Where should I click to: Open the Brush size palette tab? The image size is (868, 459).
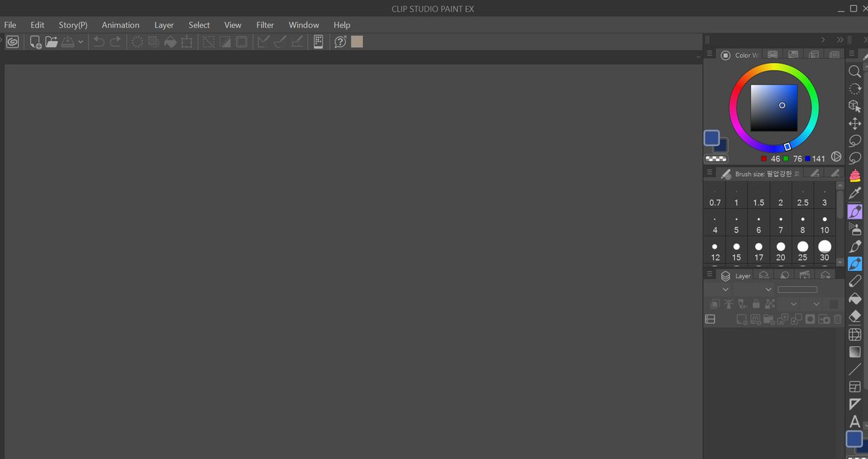(x=761, y=173)
